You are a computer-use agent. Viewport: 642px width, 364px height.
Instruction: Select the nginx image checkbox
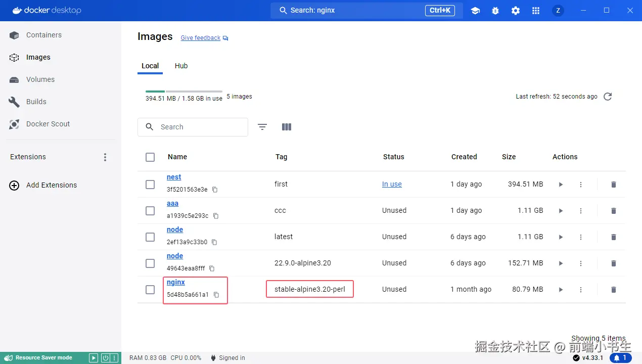coord(150,290)
